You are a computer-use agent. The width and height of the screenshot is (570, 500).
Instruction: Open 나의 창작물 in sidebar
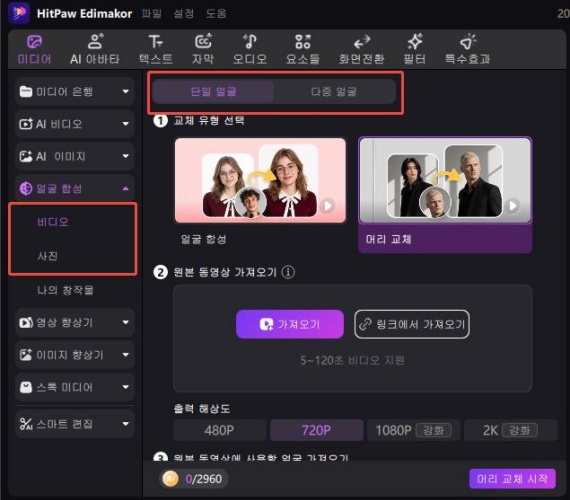(65, 290)
